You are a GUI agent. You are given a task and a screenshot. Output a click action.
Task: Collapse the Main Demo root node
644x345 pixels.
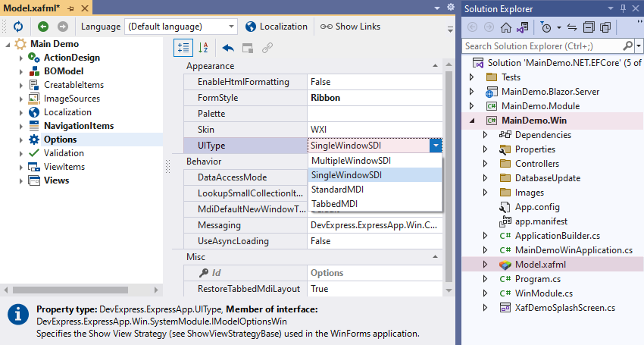click(x=8, y=45)
